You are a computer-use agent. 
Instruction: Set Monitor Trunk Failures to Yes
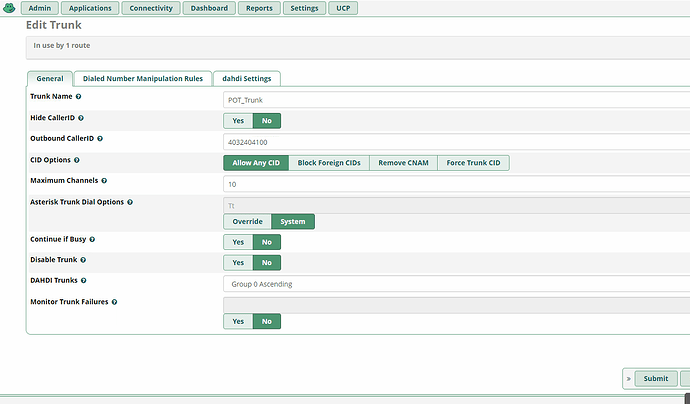coord(238,321)
